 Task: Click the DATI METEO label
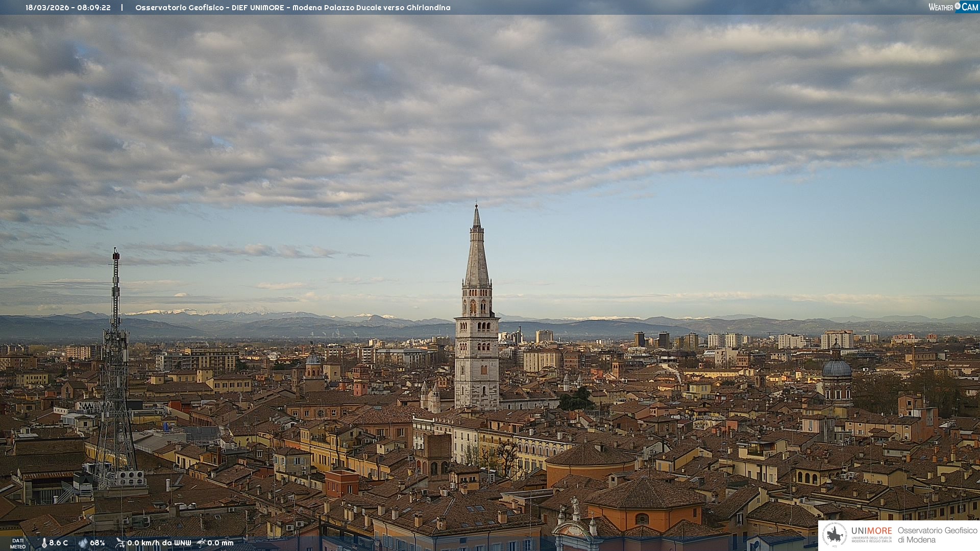[18, 543]
